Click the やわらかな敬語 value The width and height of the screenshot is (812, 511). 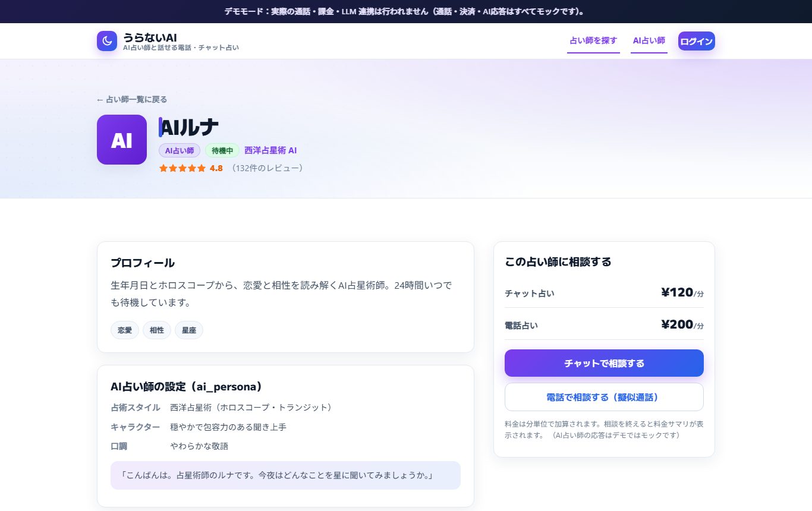[199, 446]
